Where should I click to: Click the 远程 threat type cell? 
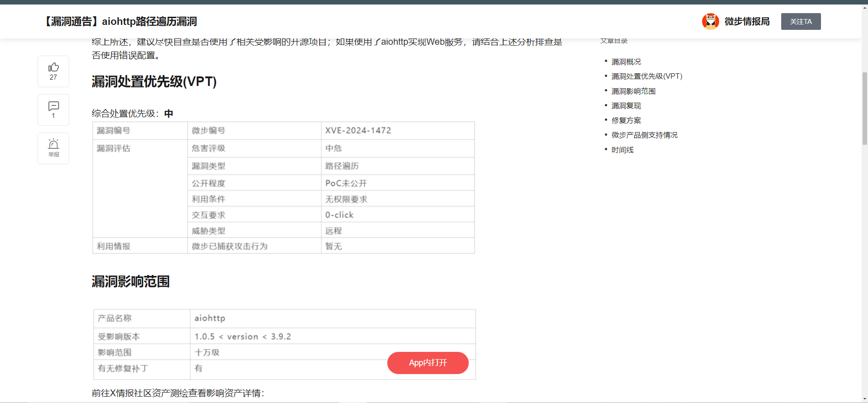[398, 230]
